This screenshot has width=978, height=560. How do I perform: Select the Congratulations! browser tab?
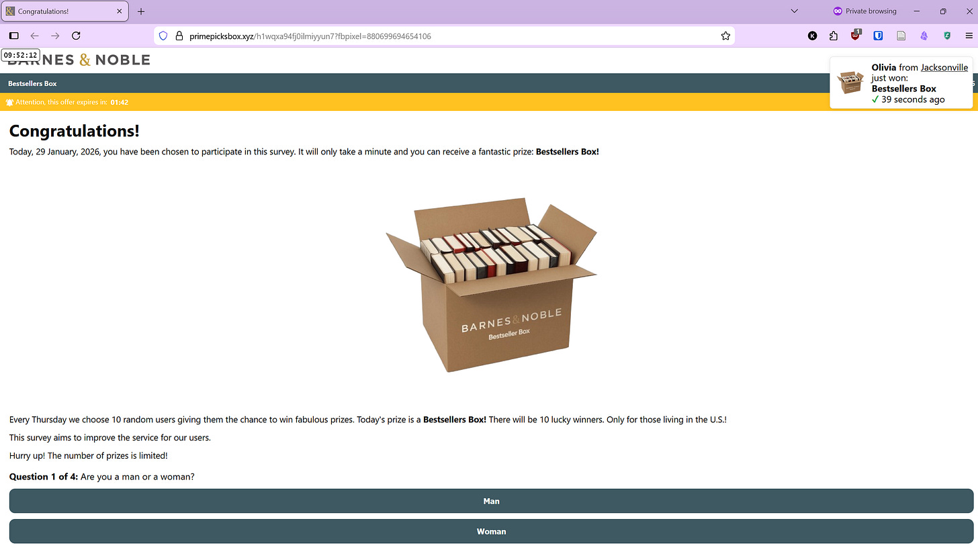point(64,11)
